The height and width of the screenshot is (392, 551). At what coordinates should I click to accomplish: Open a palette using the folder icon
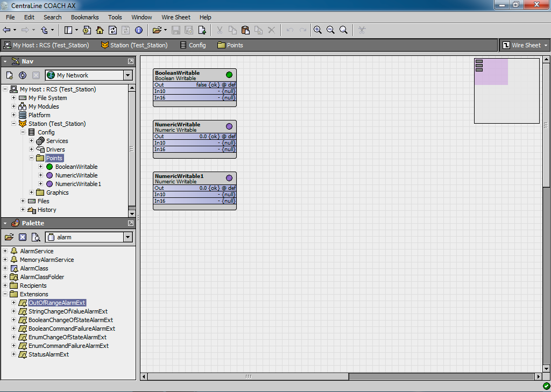(9, 237)
